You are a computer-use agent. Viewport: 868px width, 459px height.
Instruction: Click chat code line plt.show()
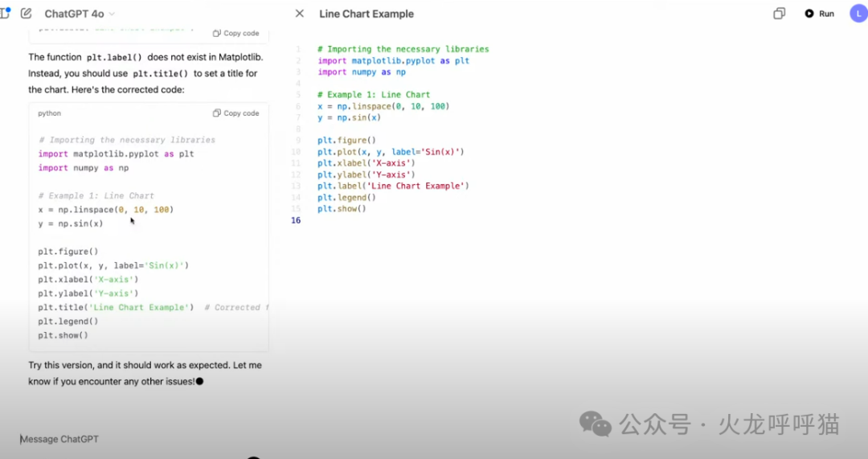click(x=63, y=335)
